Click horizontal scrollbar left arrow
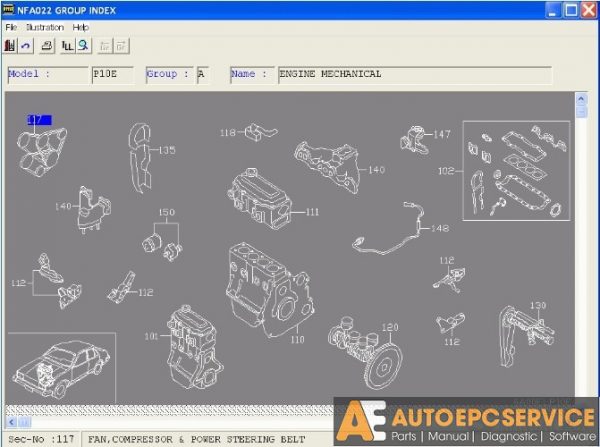The image size is (600, 447). coord(11,422)
